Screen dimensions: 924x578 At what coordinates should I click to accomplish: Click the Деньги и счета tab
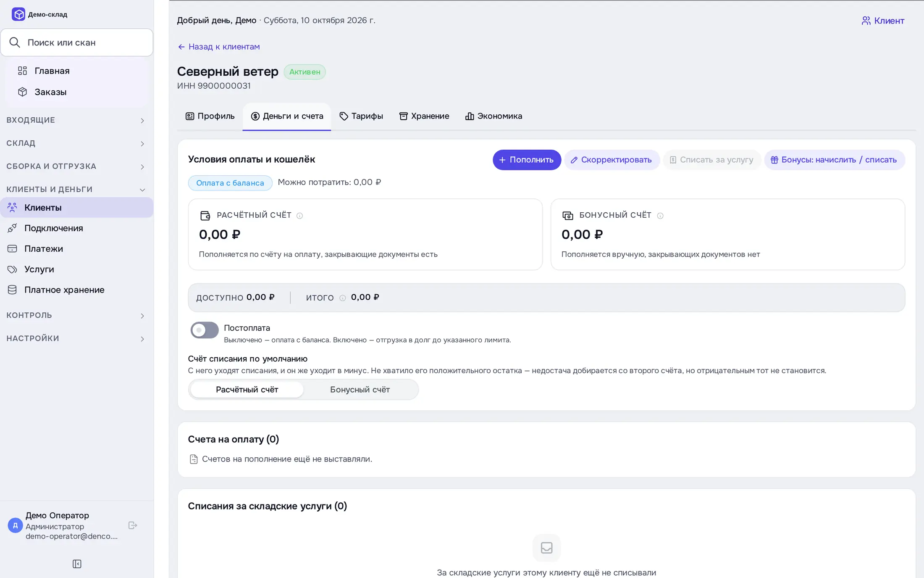tap(287, 116)
